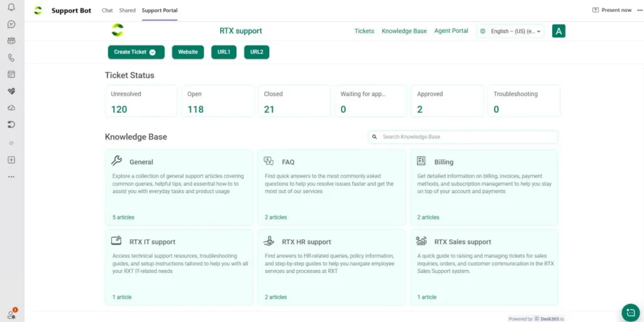Viewport: 644px width, 322px height.
Task: Click the RTX HR support icon
Action: 269,241
